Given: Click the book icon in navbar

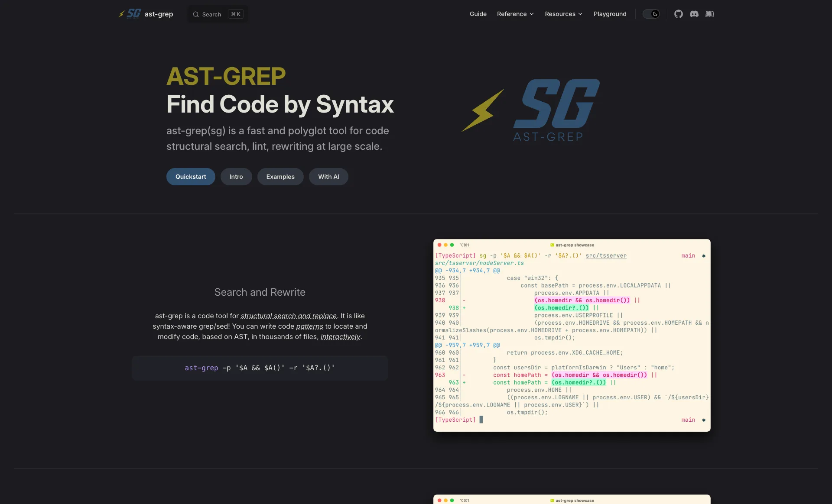Looking at the screenshot, I should pyautogui.click(x=710, y=14).
